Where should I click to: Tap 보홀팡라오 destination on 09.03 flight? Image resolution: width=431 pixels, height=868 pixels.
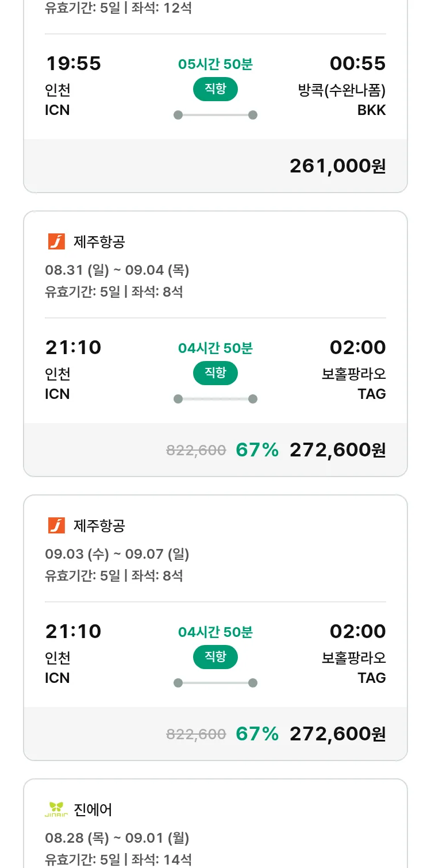tap(353, 658)
